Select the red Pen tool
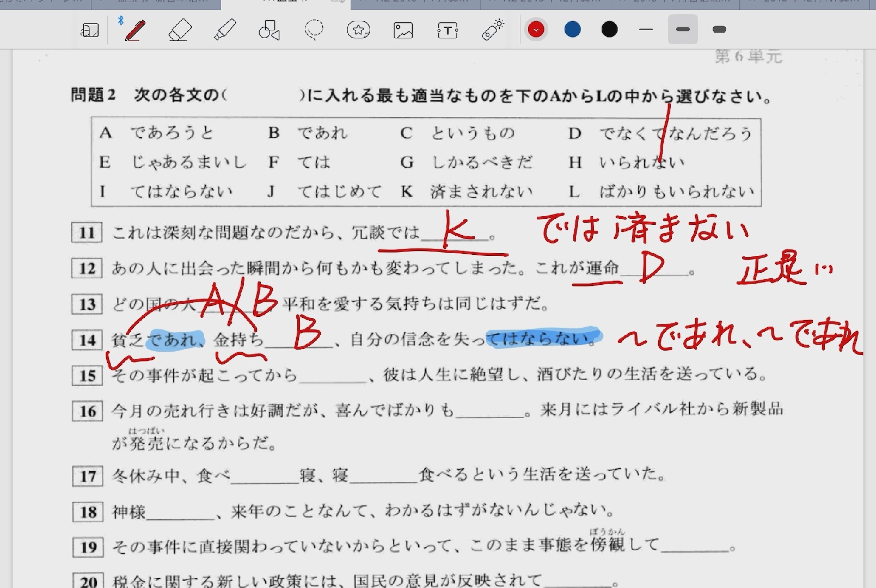This screenshot has width=876, height=588. click(134, 30)
